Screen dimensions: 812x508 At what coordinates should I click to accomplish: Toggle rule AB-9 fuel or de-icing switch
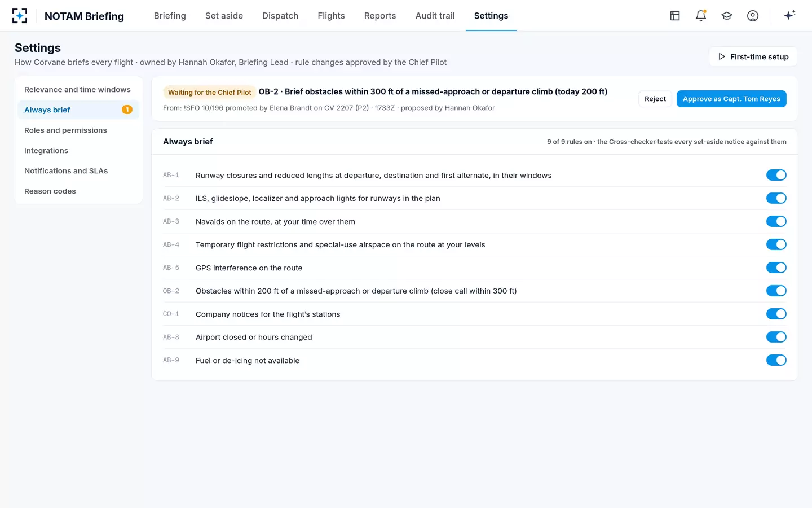point(776,360)
